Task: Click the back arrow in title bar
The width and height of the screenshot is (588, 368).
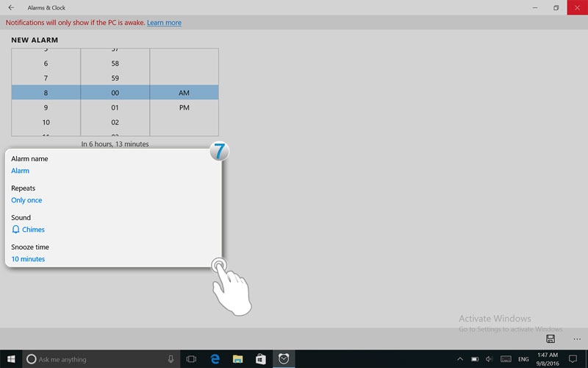Action: click(x=11, y=7)
